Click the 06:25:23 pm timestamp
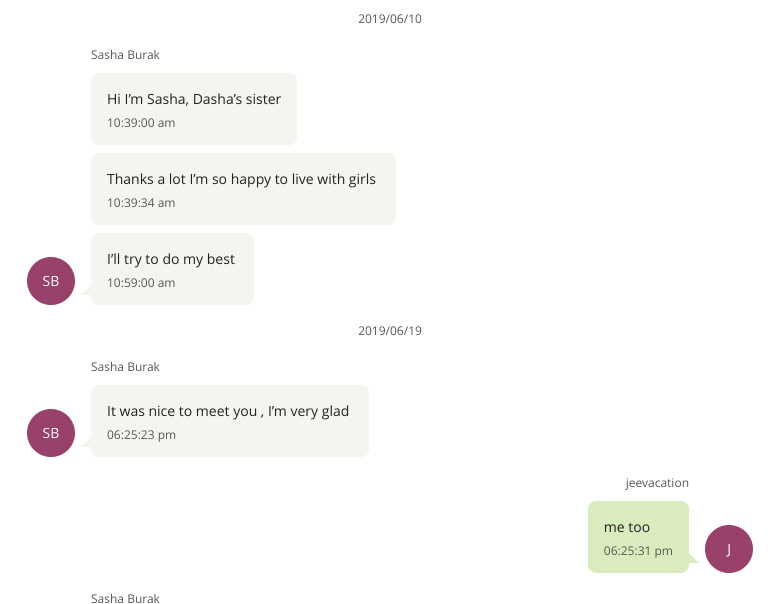The width and height of the screenshot is (774, 604). tap(141, 435)
